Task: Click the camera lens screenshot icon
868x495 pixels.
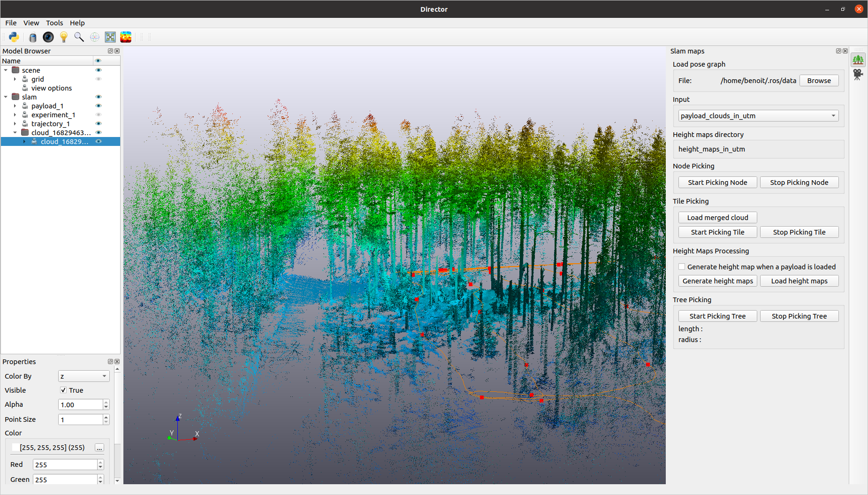Action: 48,37
